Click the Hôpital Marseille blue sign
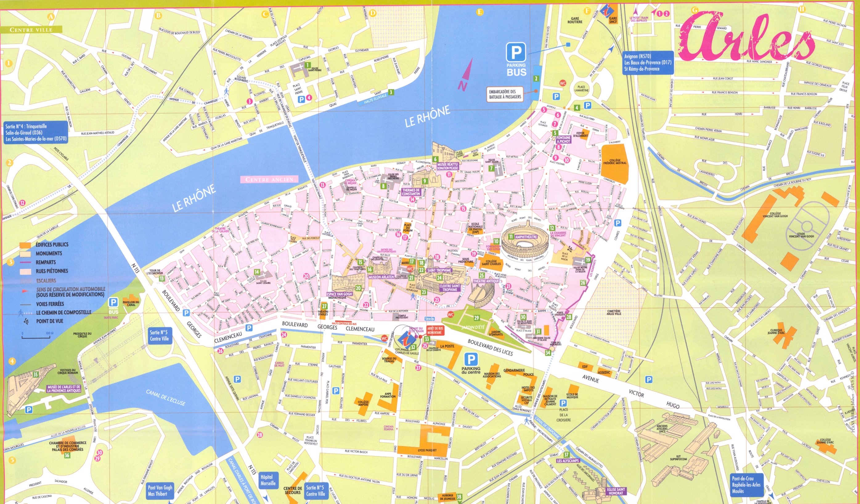860x504 pixels. coord(268,480)
